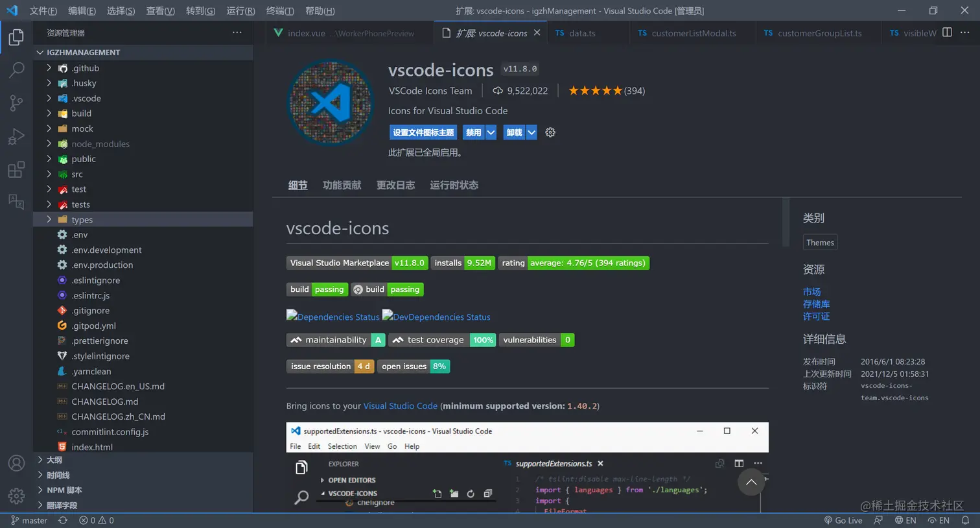
Task: Open the commitlint.config.js file
Action: point(143,432)
